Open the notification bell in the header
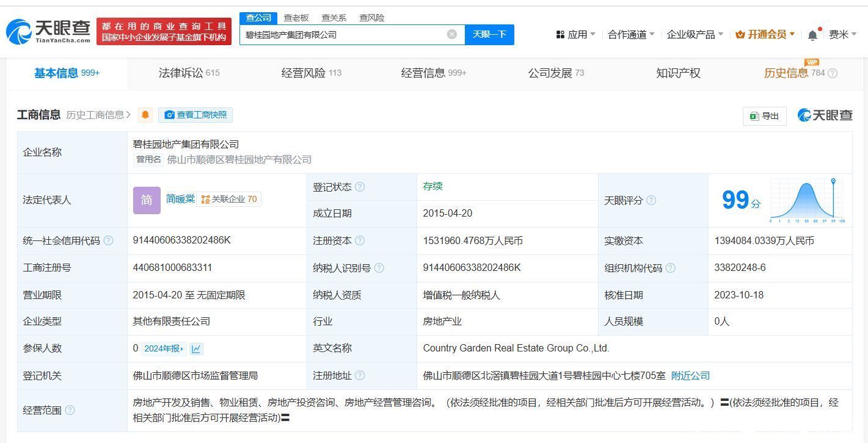Screen dimensions: 868x443 [x=812, y=35]
